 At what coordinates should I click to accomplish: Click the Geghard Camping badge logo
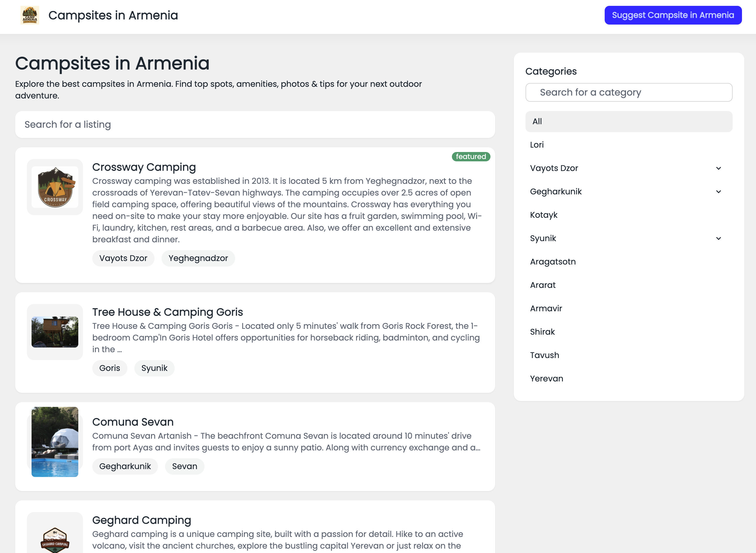click(55, 539)
